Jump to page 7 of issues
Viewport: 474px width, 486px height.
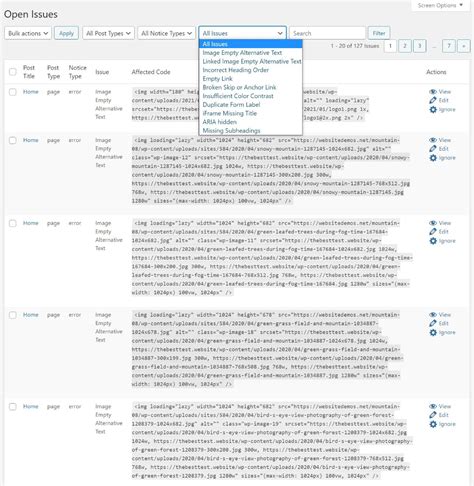pos(449,46)
